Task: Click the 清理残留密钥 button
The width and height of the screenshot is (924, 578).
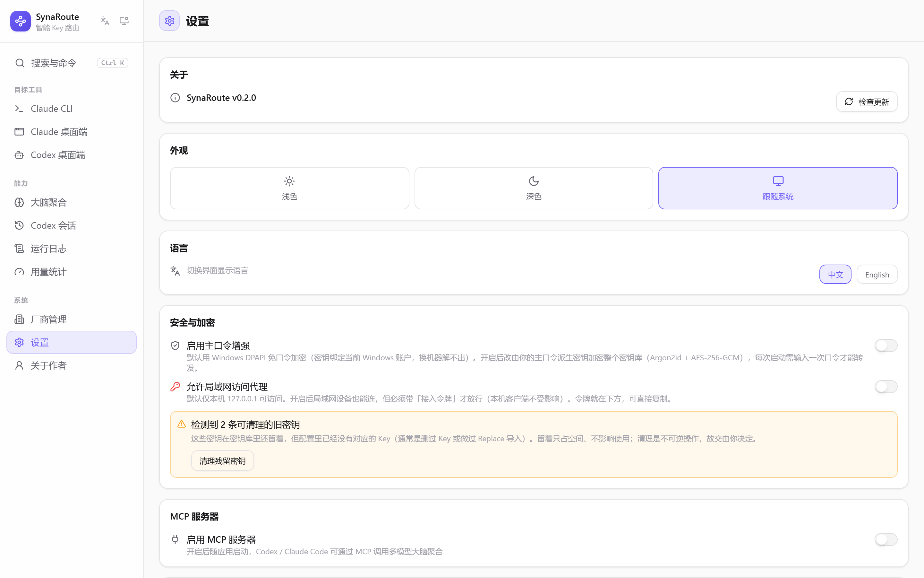Action: tap(223, 461)
